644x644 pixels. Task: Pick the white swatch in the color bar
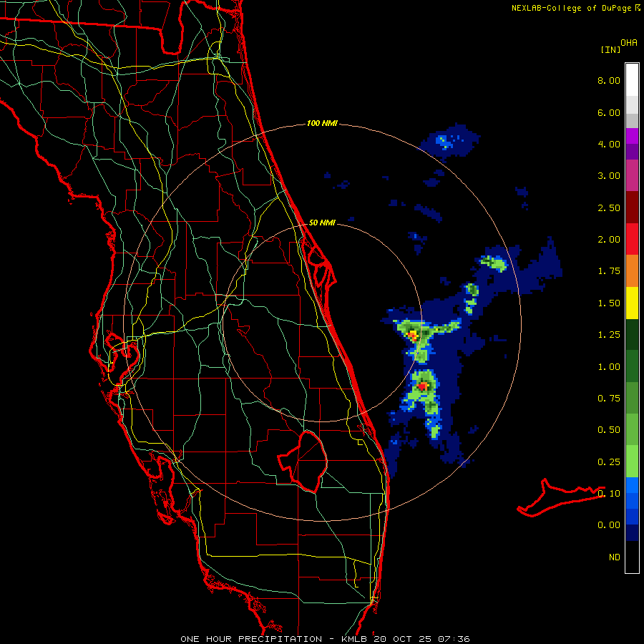coord(632,80)
